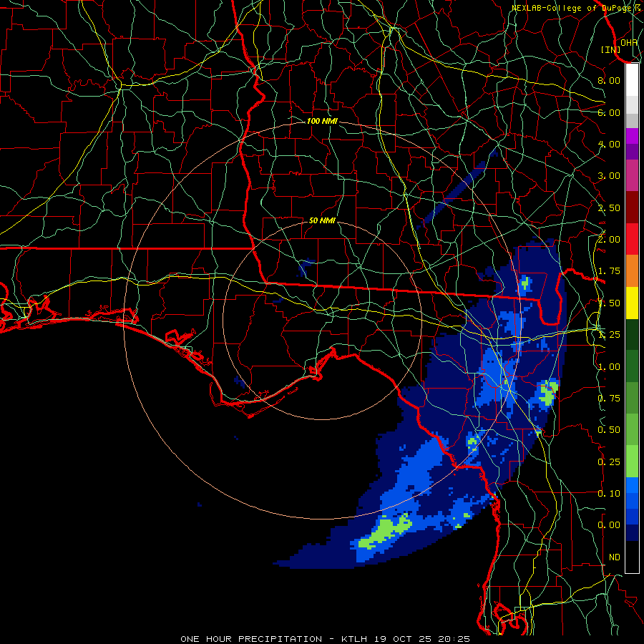
Task: Click the 3.00 legend value
Action: tap(609, 176)
